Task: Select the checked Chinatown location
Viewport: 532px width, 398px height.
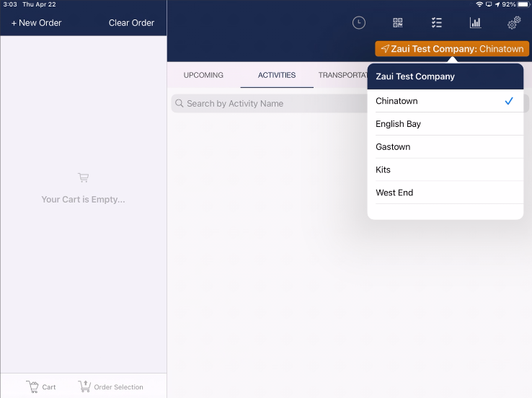Action: click(445, 101)
